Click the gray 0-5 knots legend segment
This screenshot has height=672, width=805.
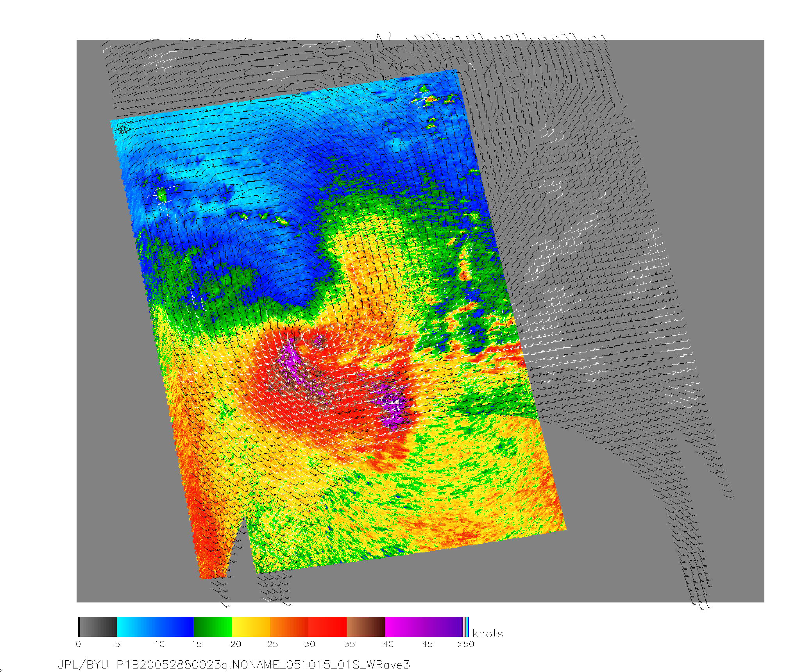click(98, 627)
